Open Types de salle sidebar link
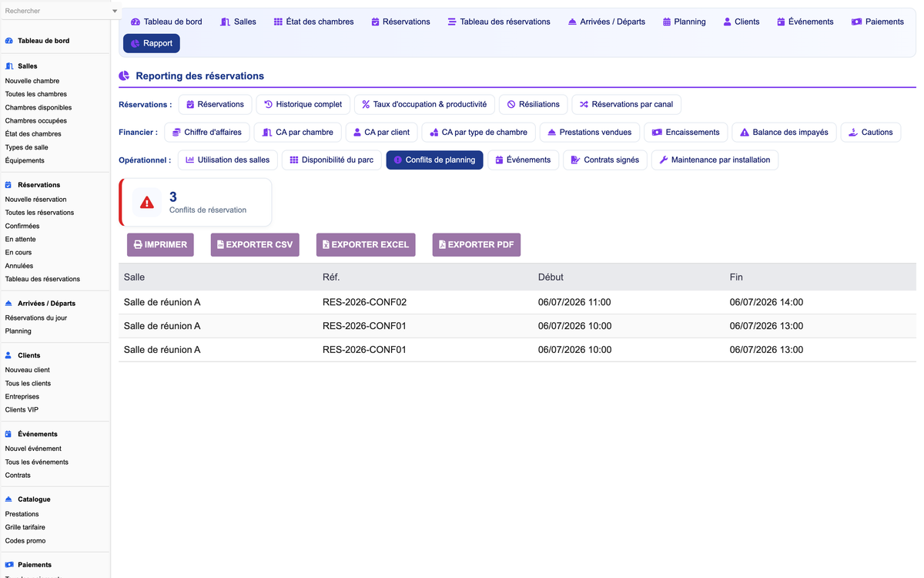924x578 pixels. 27,147
